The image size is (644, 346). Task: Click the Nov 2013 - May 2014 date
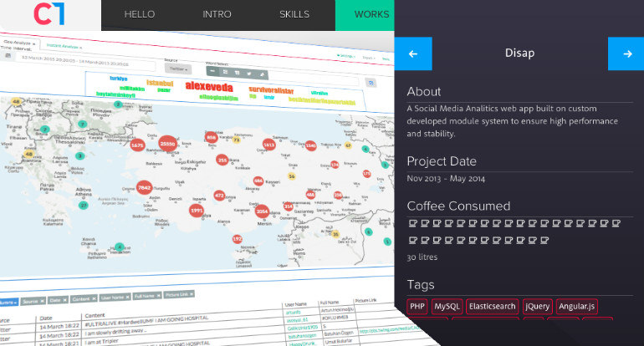[x=446, y=179]
